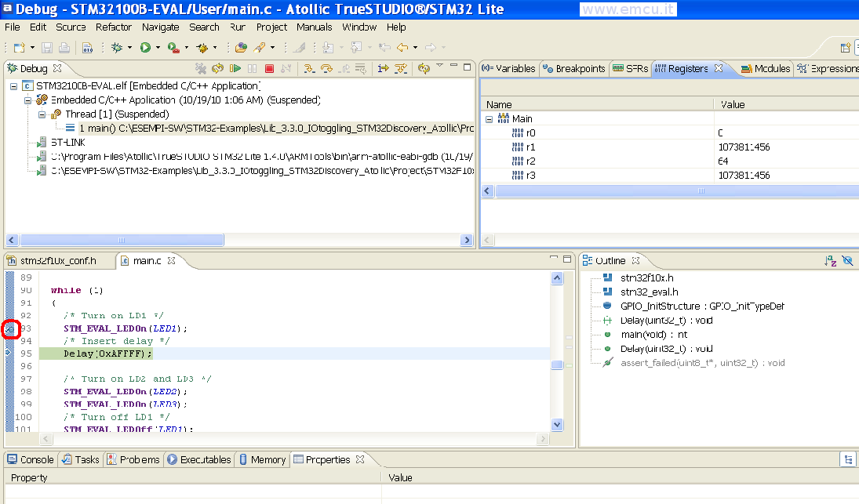The image size is (859, 504).
Task: Open the External Tools dropdown arrow
Action: (x=186, y=48)
